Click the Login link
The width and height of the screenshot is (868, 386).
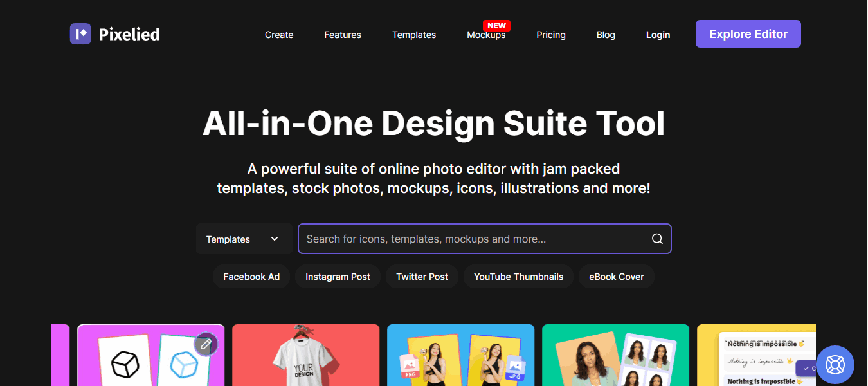click(658, 35)
